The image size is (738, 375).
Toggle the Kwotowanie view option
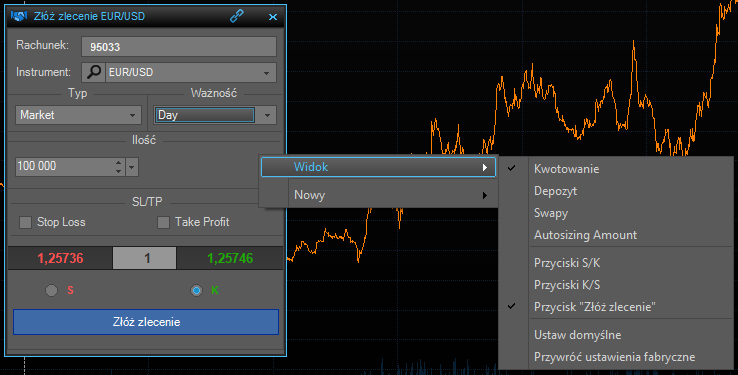(616, 169)
